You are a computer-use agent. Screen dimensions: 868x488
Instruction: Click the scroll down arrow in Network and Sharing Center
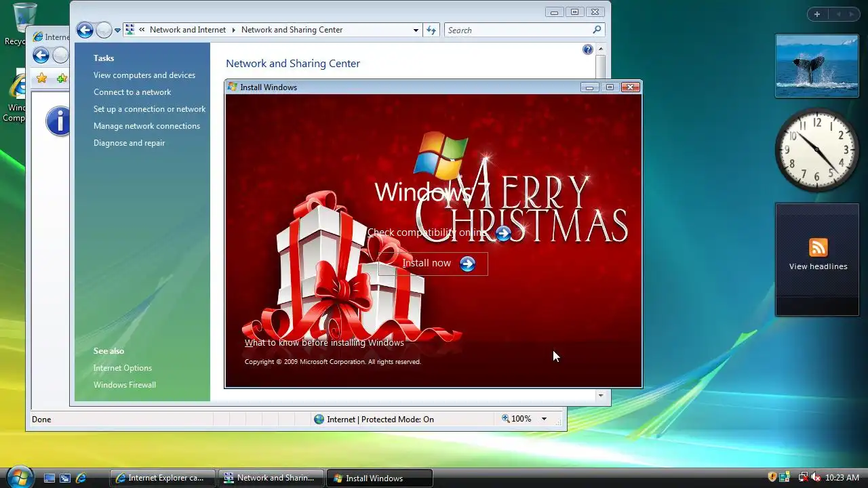(600, 395)
